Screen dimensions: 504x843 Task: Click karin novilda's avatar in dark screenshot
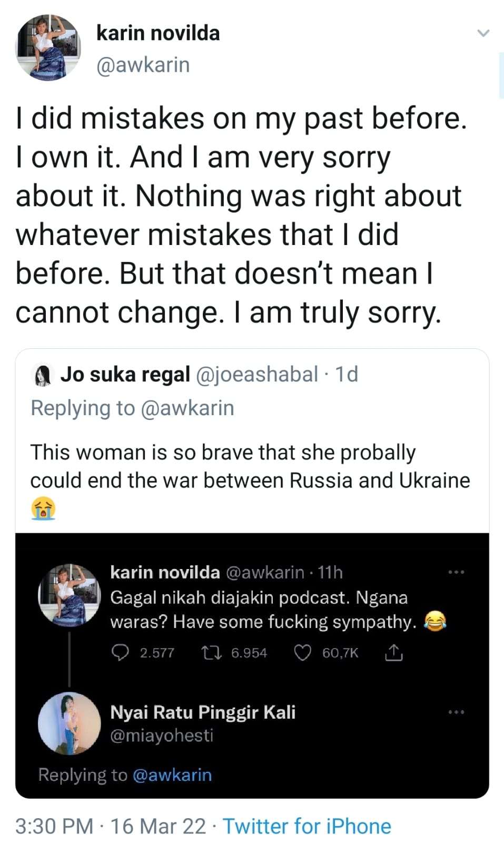[69, 595]
